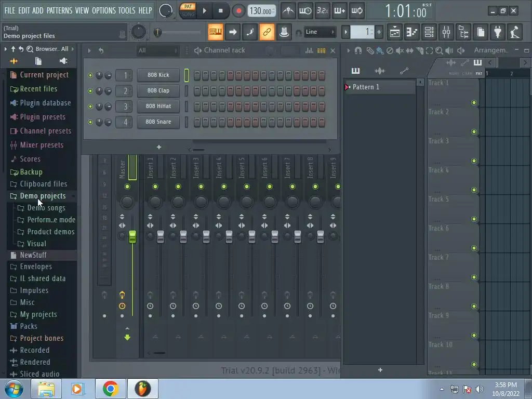Select the 808 Snare channel button

pos(158,122)
